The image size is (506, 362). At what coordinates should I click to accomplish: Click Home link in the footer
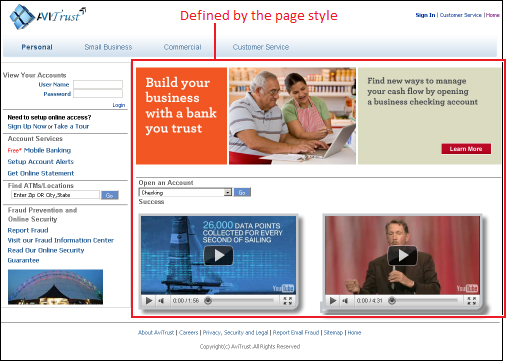click(x=354, y=333)
